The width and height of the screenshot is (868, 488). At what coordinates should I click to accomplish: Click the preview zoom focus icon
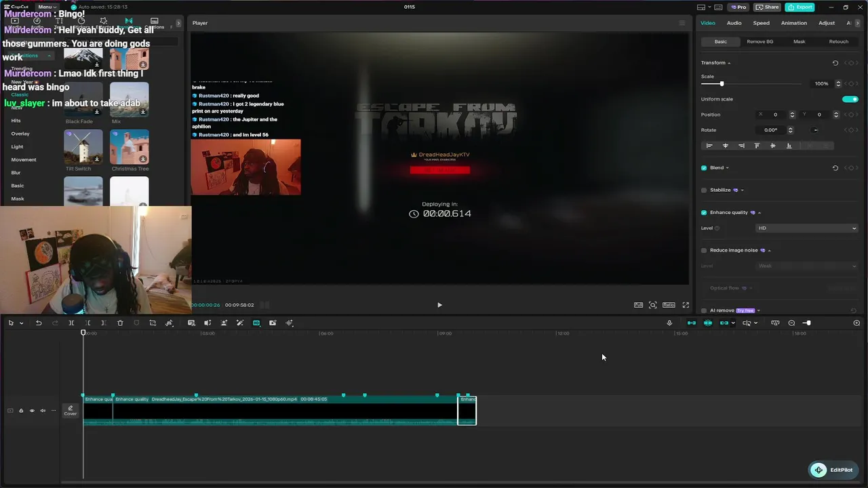point(652,305)
